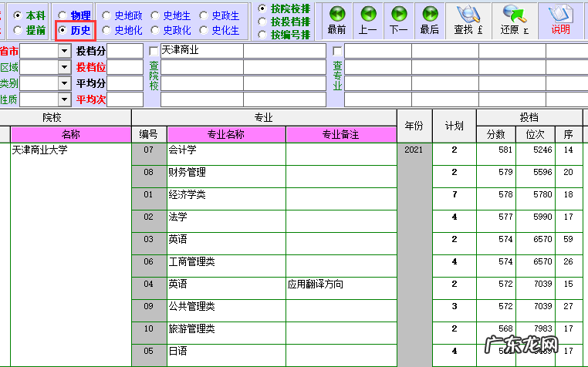Click the 平均次 input field
588x367 pixels.
click(x=125, y=99)
